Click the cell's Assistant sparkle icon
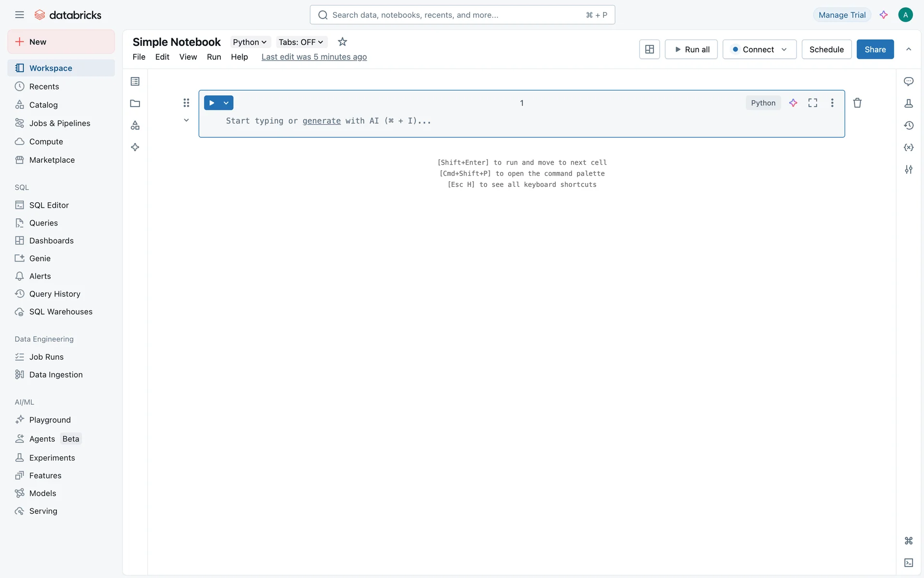Screen dimensions: 924x578 pyautogui.click(x=793, y=103)
